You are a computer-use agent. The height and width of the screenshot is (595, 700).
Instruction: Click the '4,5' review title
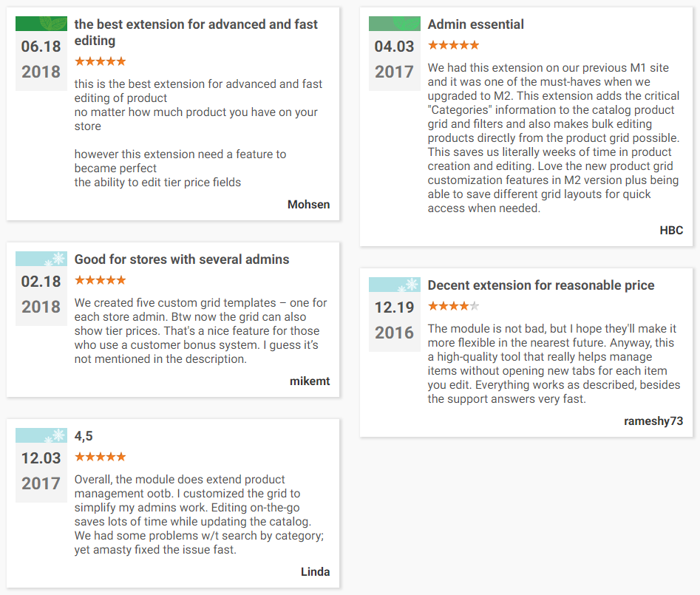pyautogui.click(x=84, y=436)
